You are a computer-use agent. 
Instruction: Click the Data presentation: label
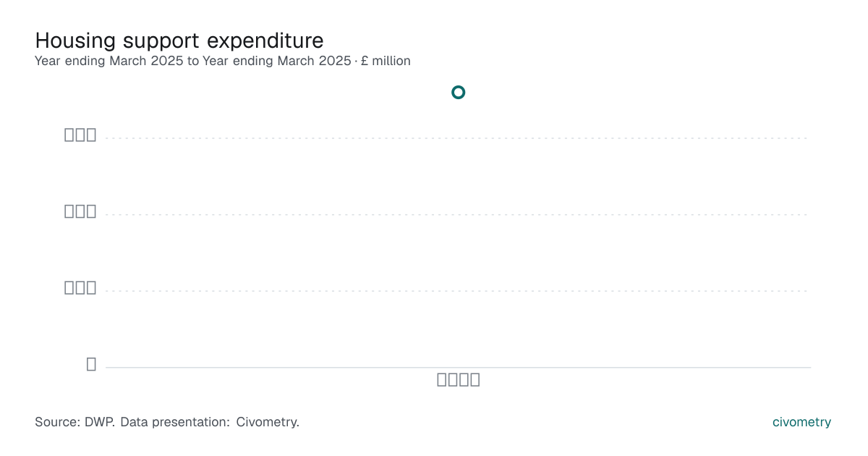pyautogui.click(x=175, y=422)
